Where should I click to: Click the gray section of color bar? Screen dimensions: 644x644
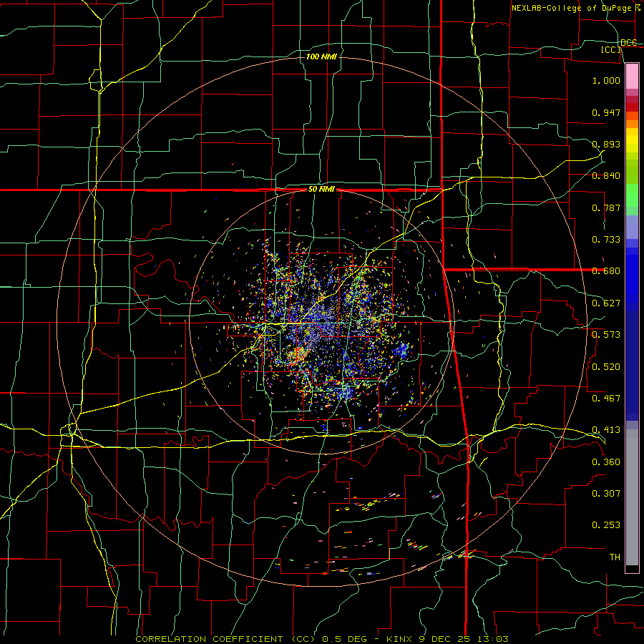pyautogui.click(x=632, y=497)
